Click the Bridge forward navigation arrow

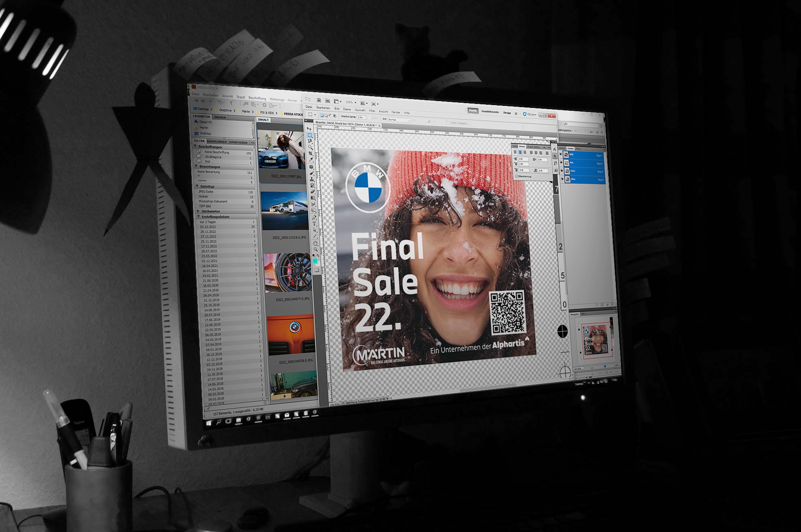203,101
